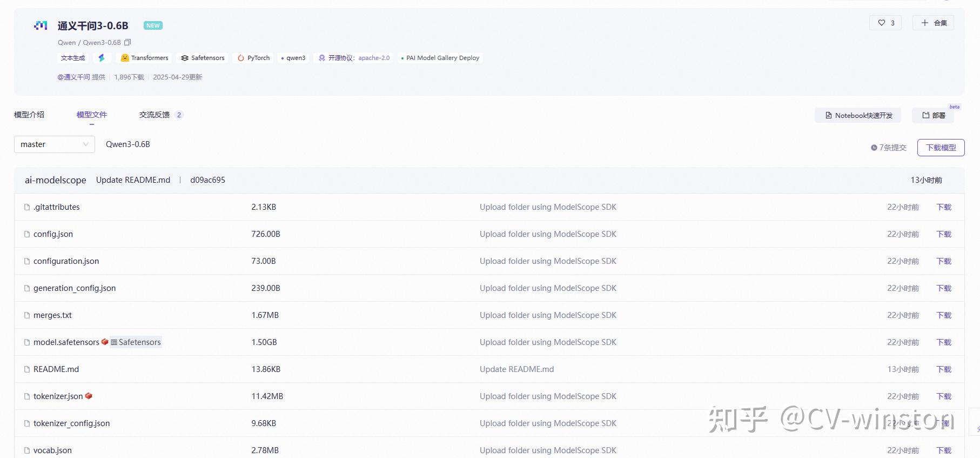Select the 模型文件 tab

pos(92,115)
